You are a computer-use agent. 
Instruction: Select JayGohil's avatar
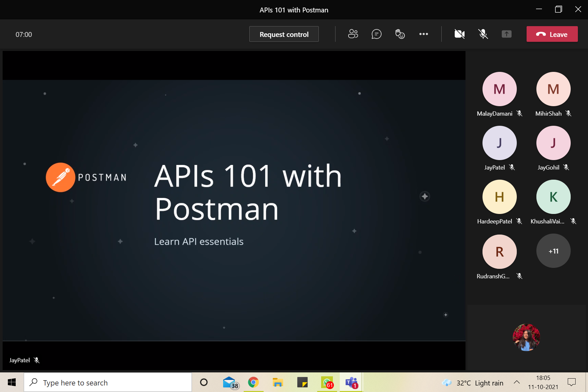[553, 143]
